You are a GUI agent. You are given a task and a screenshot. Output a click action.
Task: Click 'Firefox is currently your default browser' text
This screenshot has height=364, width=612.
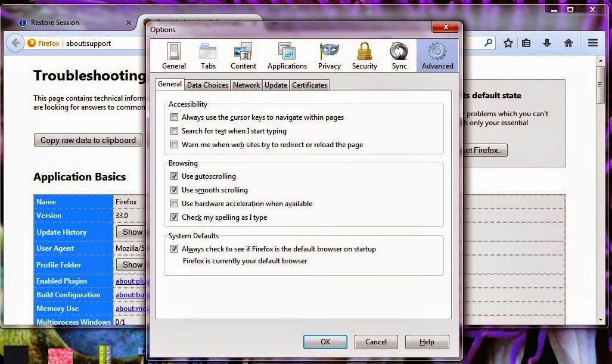pyautogui.click(x=245, y=260)
